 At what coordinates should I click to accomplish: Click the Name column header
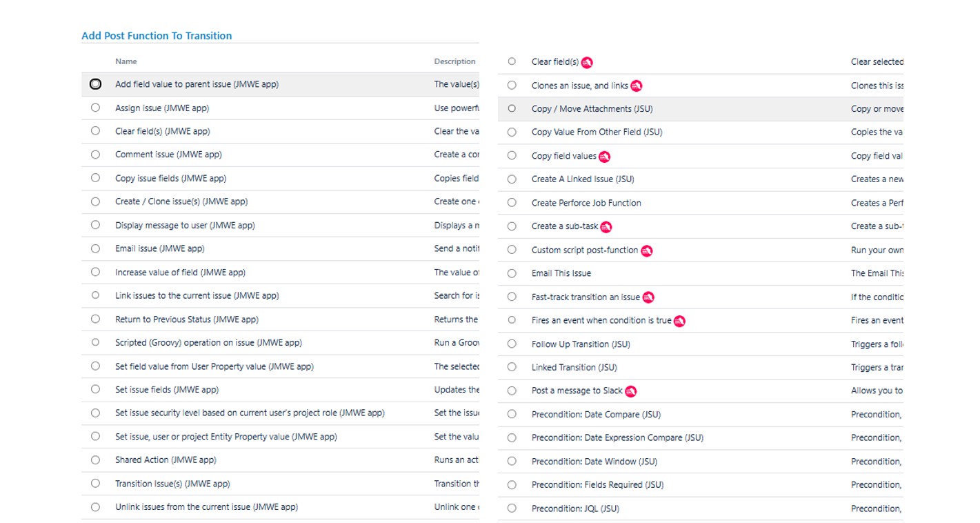tap(126, 61)
